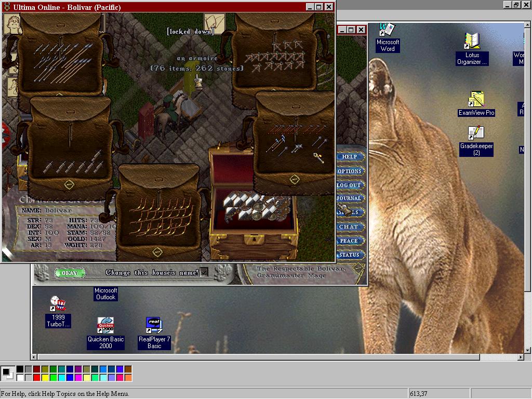The width and height of the screenshot is (532, 399).
Task: Open the Quicken Basic 2000 icon
Action: (x=105, y=333)
